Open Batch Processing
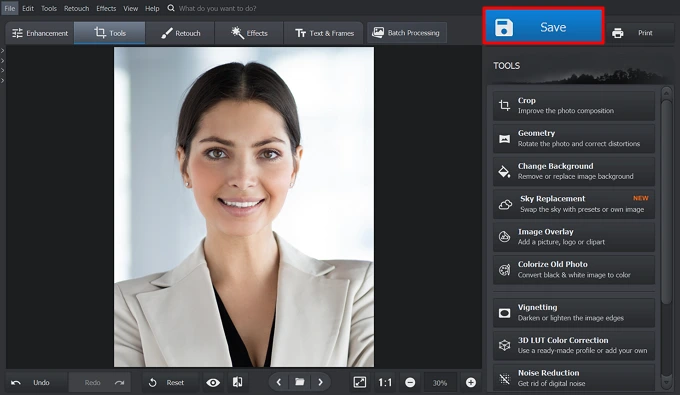This screenshot has height=395, width=680. (407, 33)
